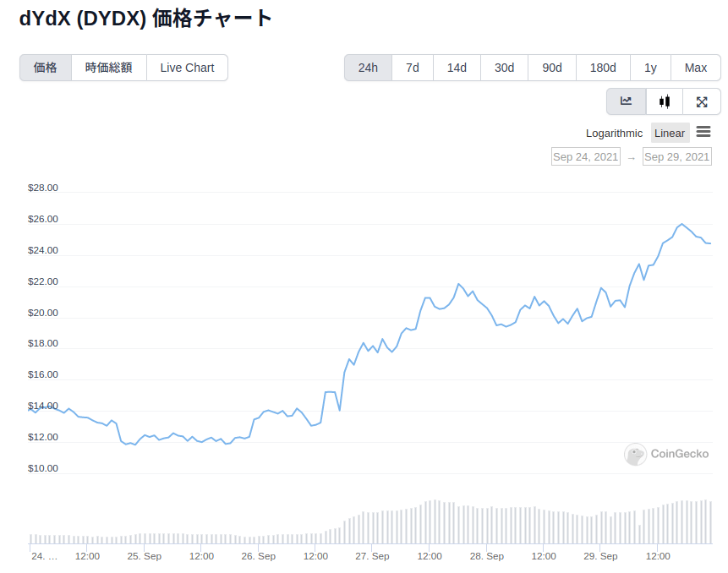
Task: Choose the 90d time range
Action: (552, 68)
